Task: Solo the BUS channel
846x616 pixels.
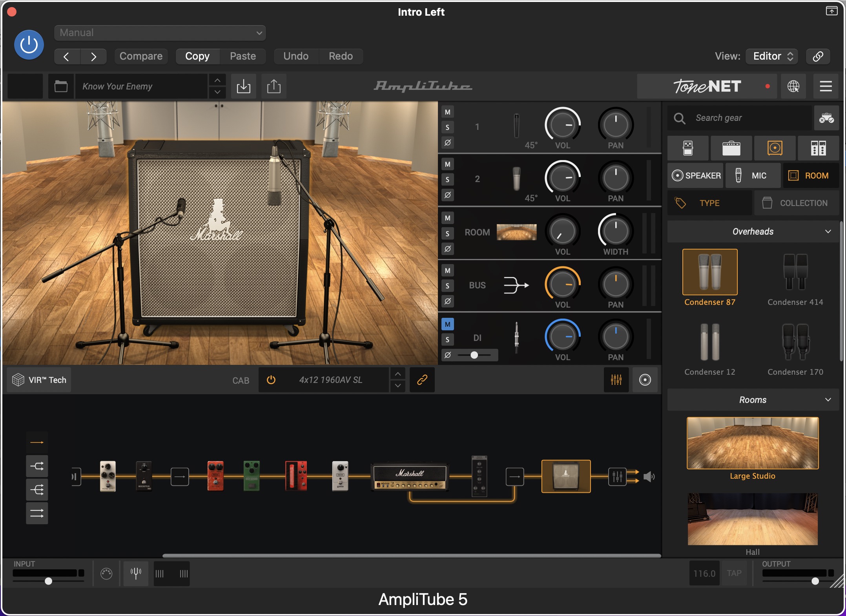Action: 447,286
